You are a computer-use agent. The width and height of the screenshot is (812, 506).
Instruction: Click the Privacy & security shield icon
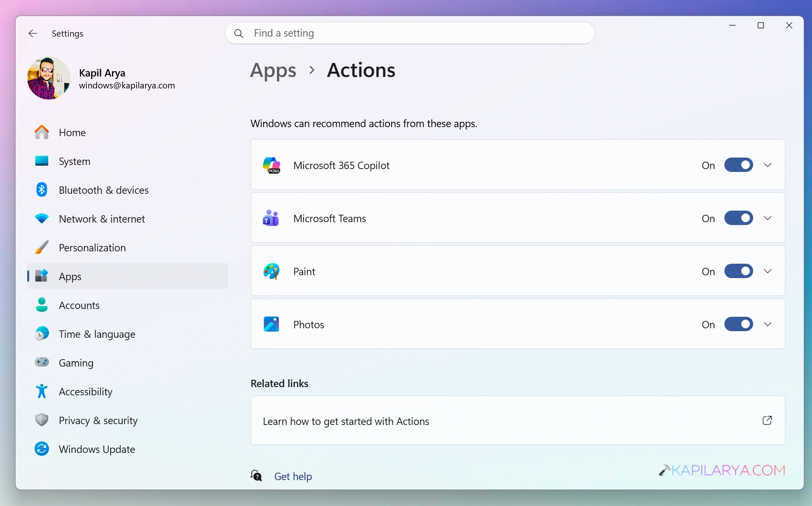pyautogui.click(x=42, y=420)
